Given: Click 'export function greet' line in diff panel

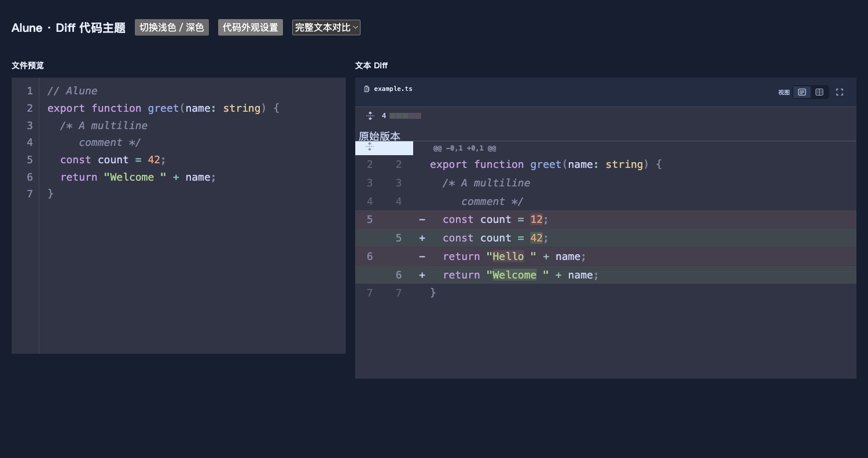Looking at the screenshot, I should point(606,164).
